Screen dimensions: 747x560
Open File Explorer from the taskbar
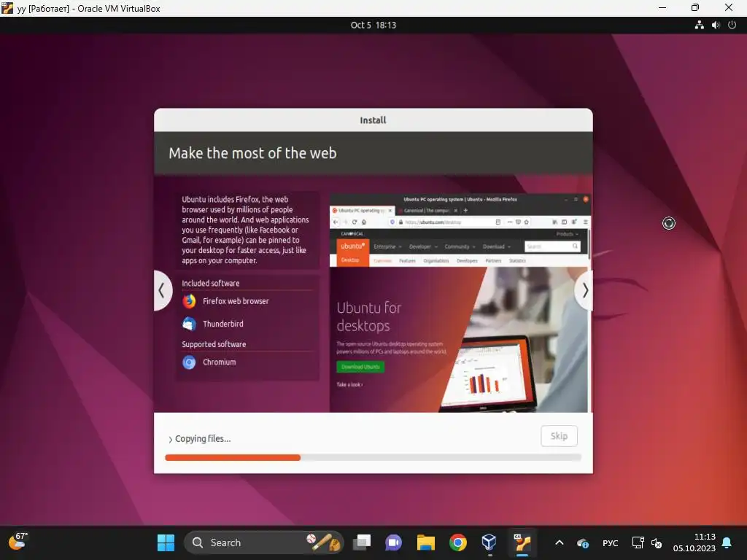coord(426,542)
